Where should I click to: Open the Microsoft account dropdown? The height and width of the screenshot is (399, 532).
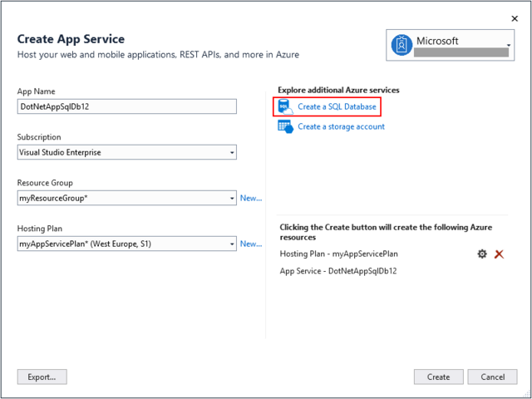tap(450, 45)
